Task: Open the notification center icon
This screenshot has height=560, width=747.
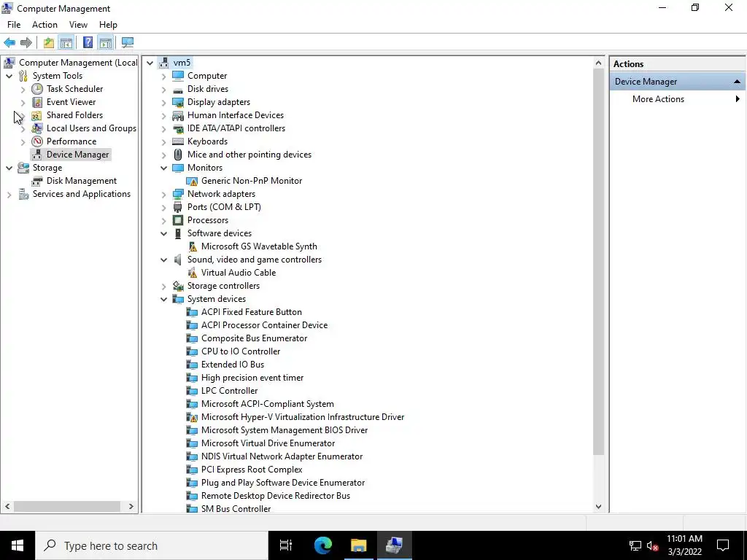Action: coord(723,545)
